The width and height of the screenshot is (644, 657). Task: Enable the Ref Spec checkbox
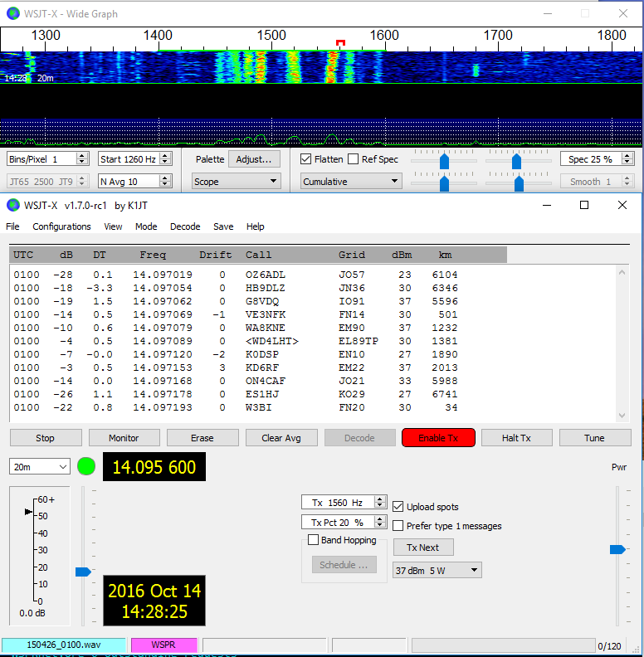(x=354, y=159)
